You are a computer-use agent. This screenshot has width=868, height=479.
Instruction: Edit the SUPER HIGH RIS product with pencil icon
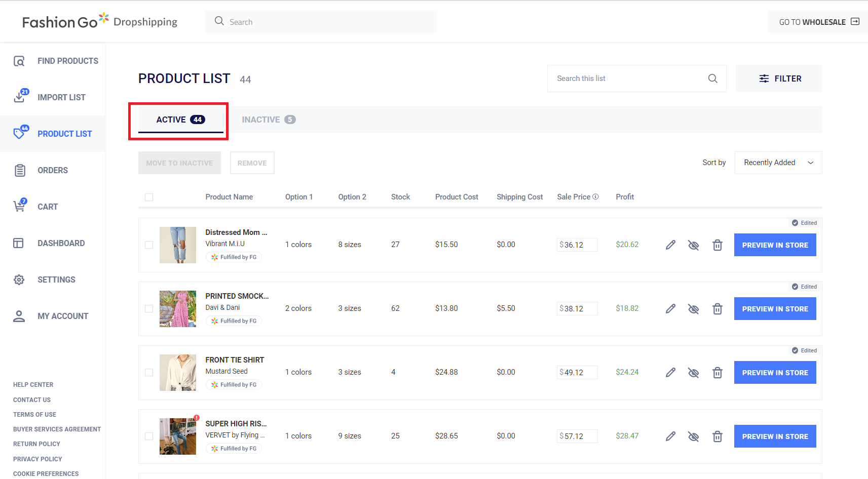(670, 436)
